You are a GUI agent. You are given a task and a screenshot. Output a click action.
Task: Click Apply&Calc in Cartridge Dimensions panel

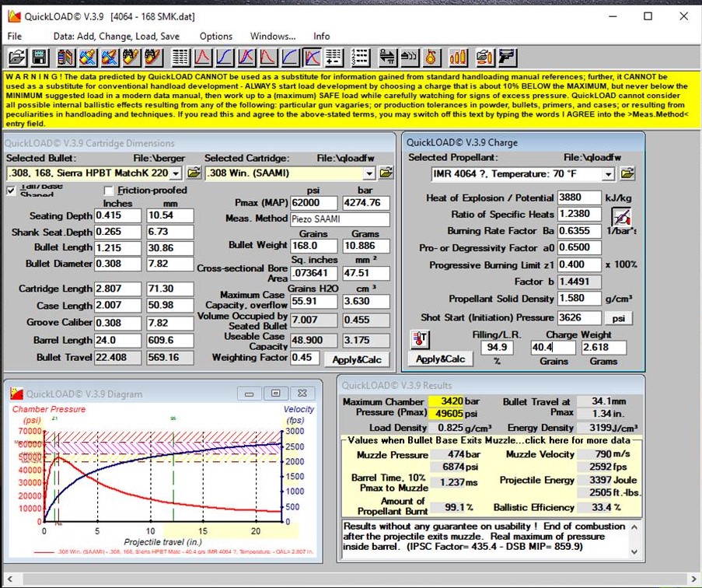357,359
